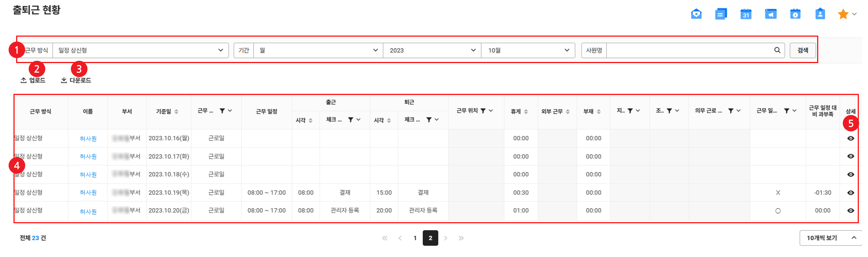Open the mail envelope icon
Screen dimensions: 868x257
pos(696,14)
